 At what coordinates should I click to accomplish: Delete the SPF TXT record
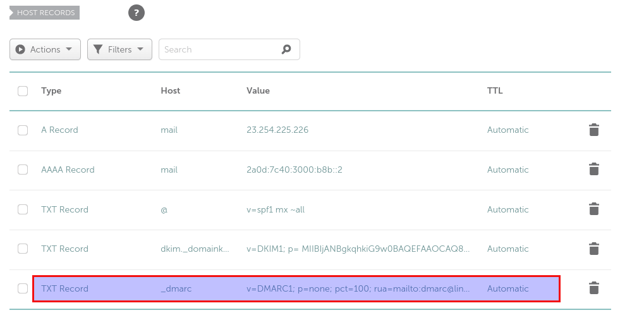(x=593, y=209)
